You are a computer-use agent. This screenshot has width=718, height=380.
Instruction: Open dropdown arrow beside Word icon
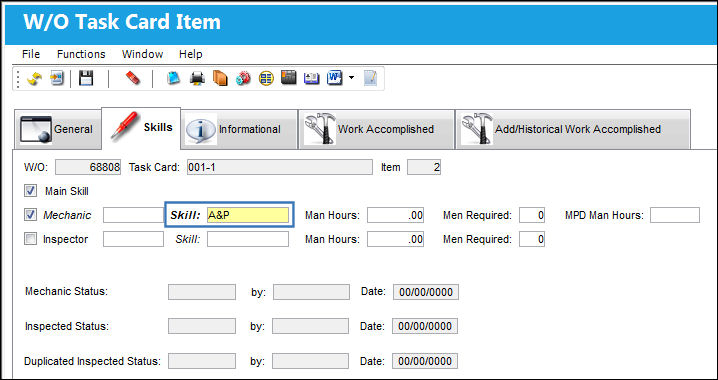pyautogui.click(x=351, y=78)
